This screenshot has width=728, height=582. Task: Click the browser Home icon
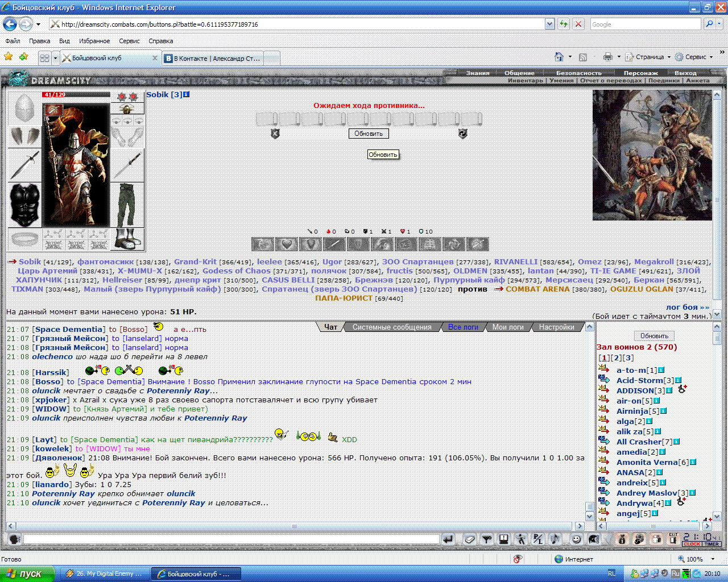[559, 57]
